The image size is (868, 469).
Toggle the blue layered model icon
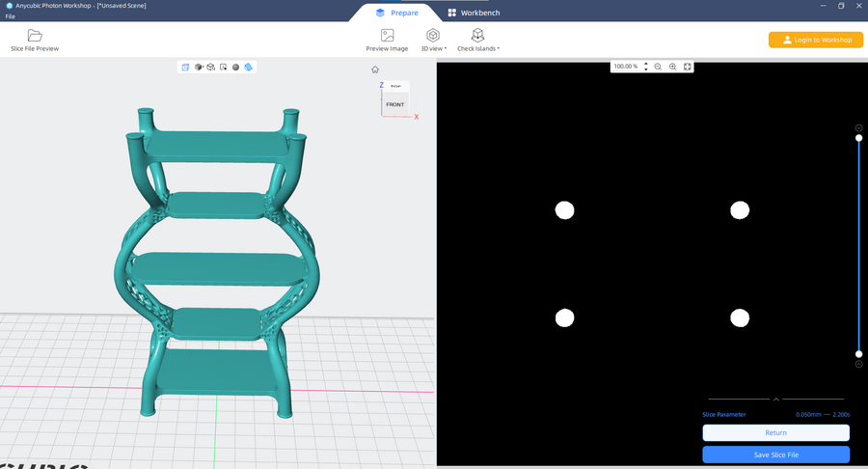pos(248,68)
